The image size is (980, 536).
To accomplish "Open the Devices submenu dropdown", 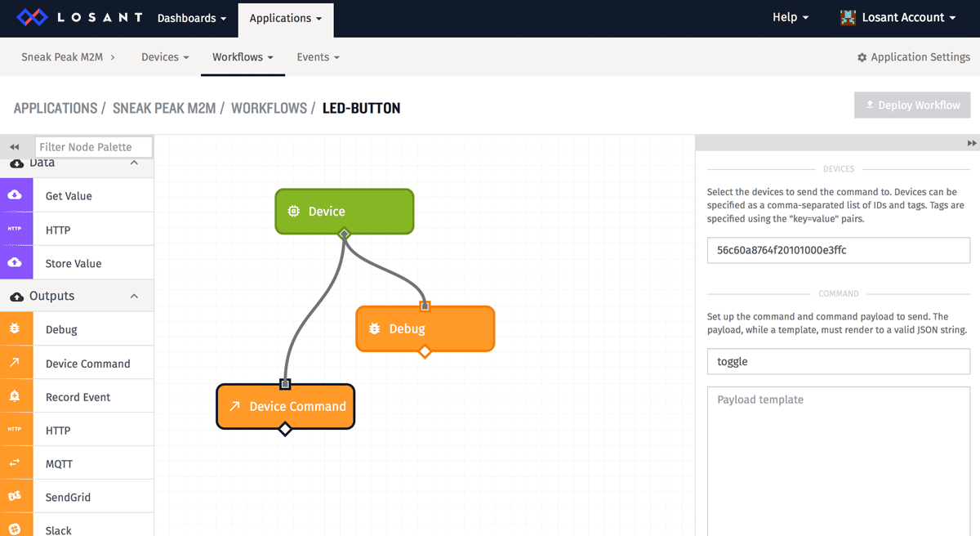I will click(x=165, y=57).
